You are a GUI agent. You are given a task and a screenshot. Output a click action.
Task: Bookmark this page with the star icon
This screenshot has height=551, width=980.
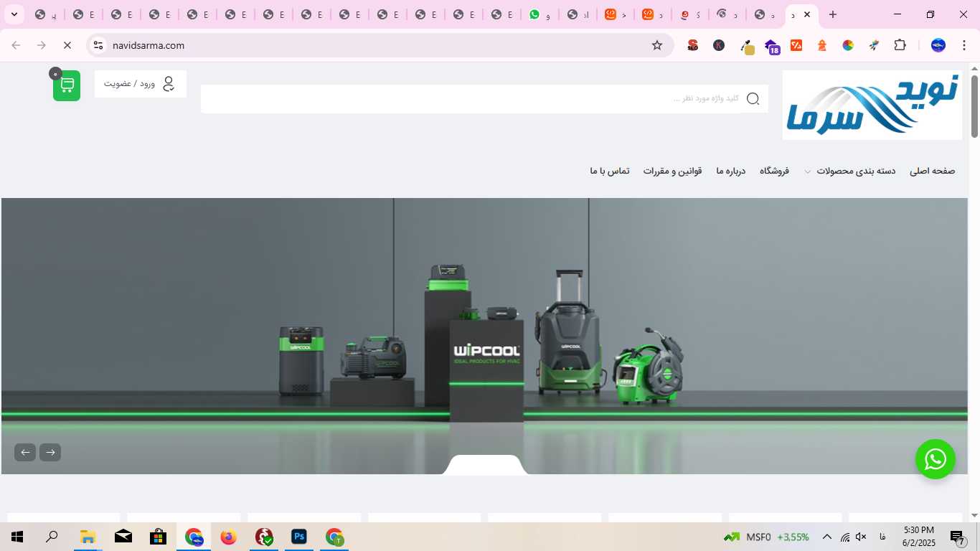tap(657, 45)
